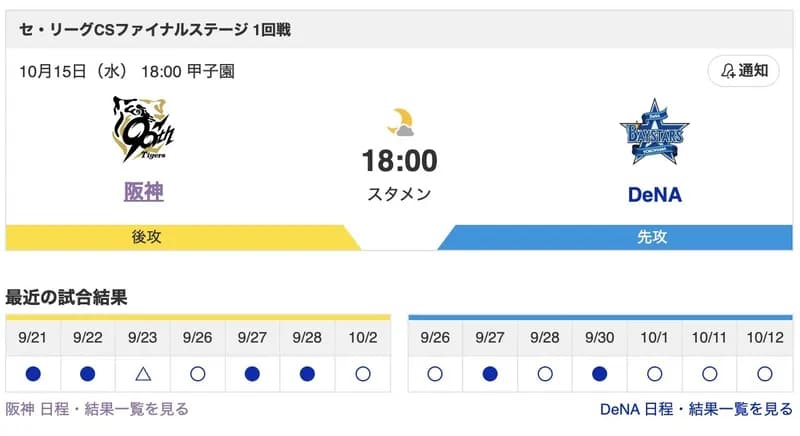Click the 18:00 game start time

point(400,161)
